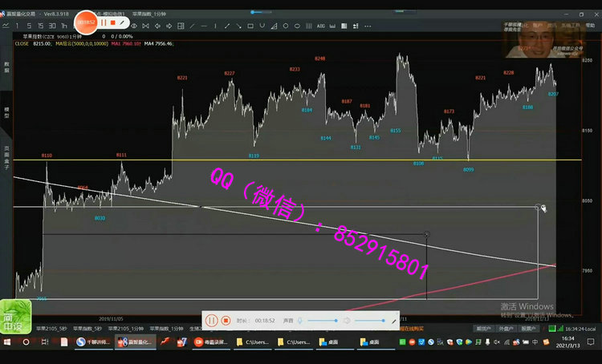Click the line chart type icon
This screenshot has height=364, width=602.
click(x=6, y=26)
